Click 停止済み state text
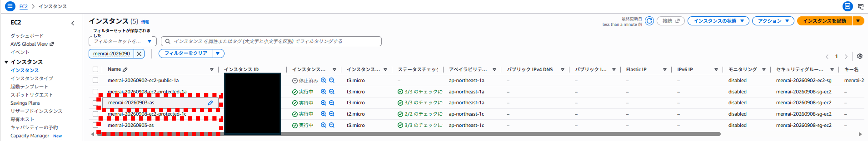868x141 pixels. click(x=308, y=81)
